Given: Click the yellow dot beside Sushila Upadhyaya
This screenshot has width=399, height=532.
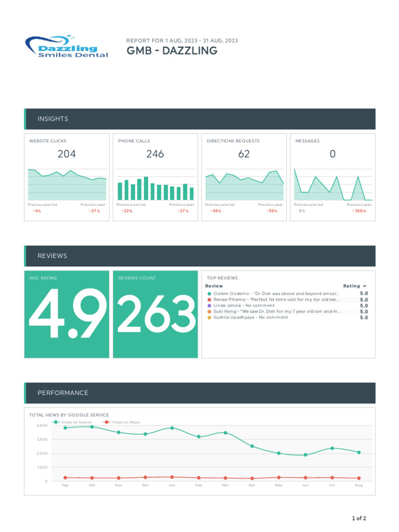Looking at the screenshot, I should (x=209, y=317).
